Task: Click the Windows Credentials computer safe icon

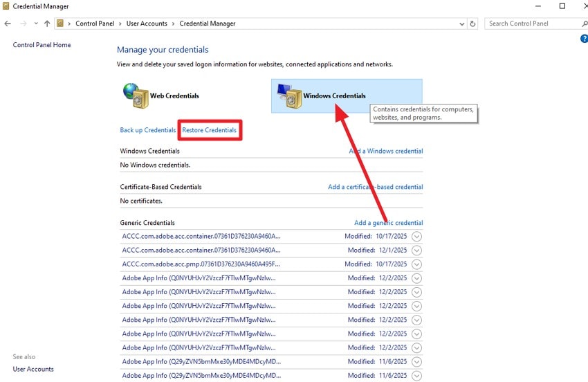Action: [x=289, y=95]
